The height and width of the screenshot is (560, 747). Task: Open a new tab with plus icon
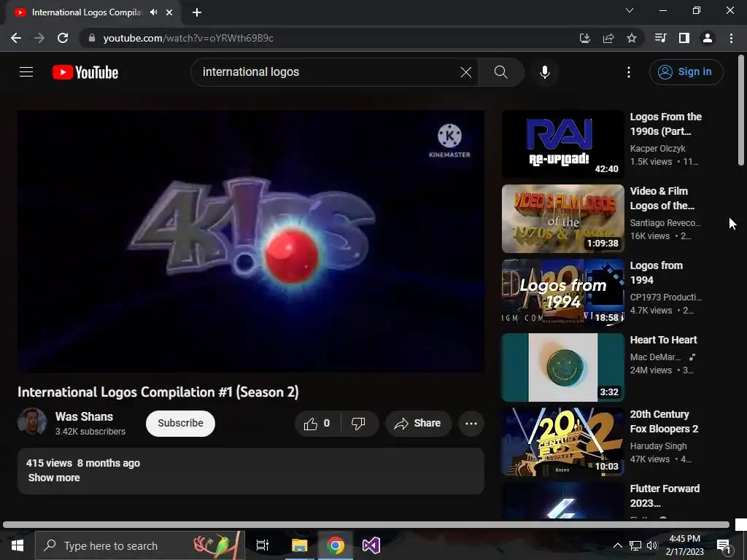point(197,12)
